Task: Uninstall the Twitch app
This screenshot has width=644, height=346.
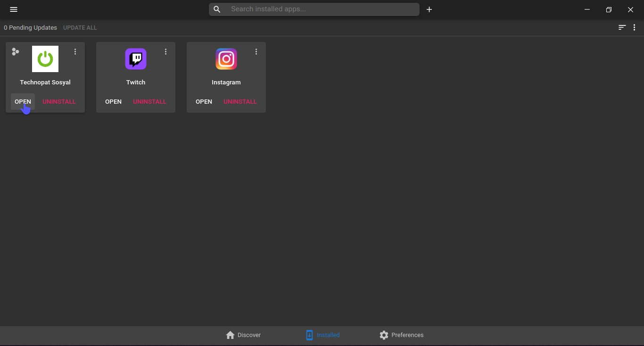Action: click(150, 102)
